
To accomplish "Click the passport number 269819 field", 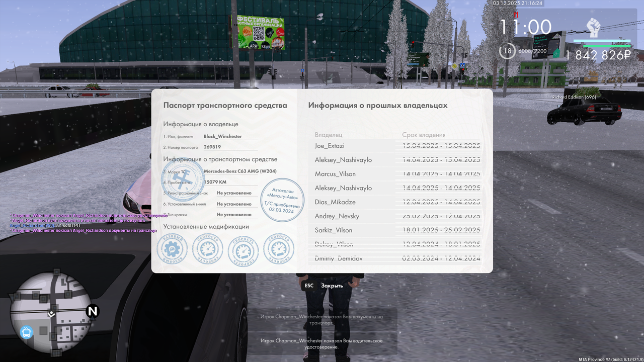I will click(212, 146).
